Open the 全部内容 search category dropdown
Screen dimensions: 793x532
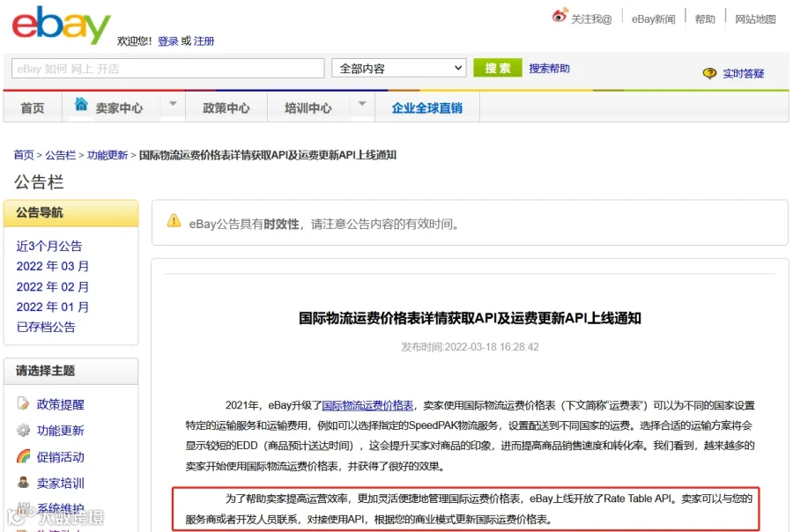click(399, 69)
